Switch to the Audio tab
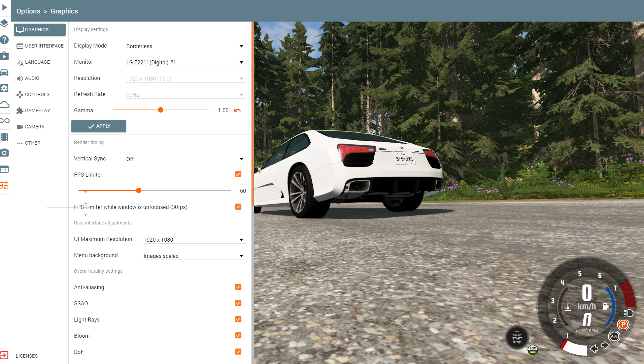Image resolution: width=644 pixels, height=364 pixels. 40,78
